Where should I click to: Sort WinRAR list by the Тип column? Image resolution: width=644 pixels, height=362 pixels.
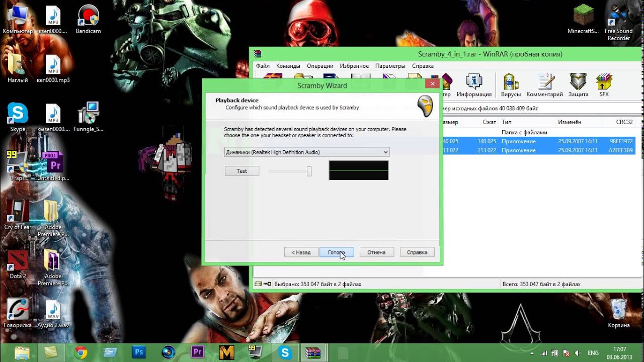pos(527,122)
